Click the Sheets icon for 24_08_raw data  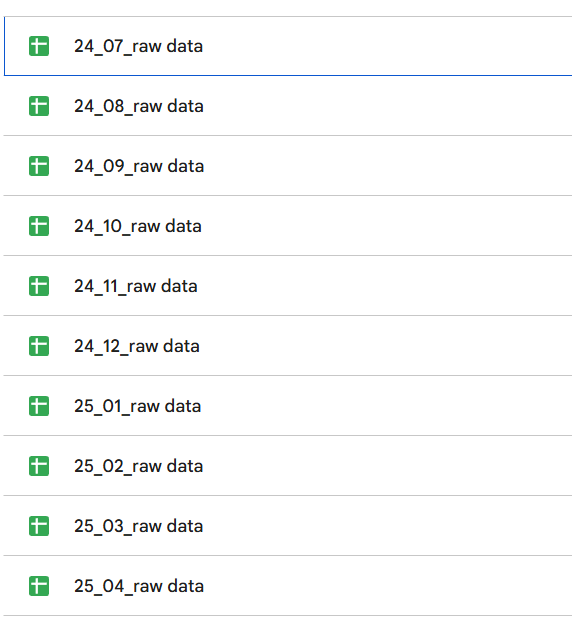(39, 106)
